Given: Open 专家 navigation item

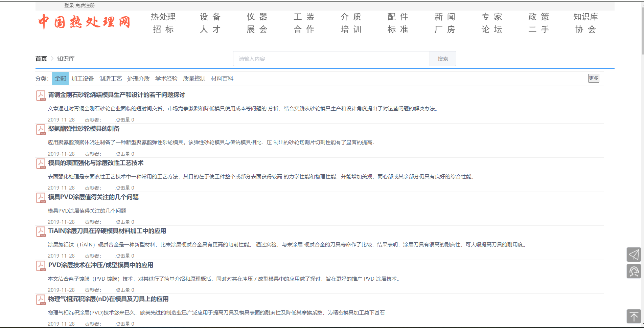Looking at the screenshot, I should pyautogui.click(x=492, y=17).
